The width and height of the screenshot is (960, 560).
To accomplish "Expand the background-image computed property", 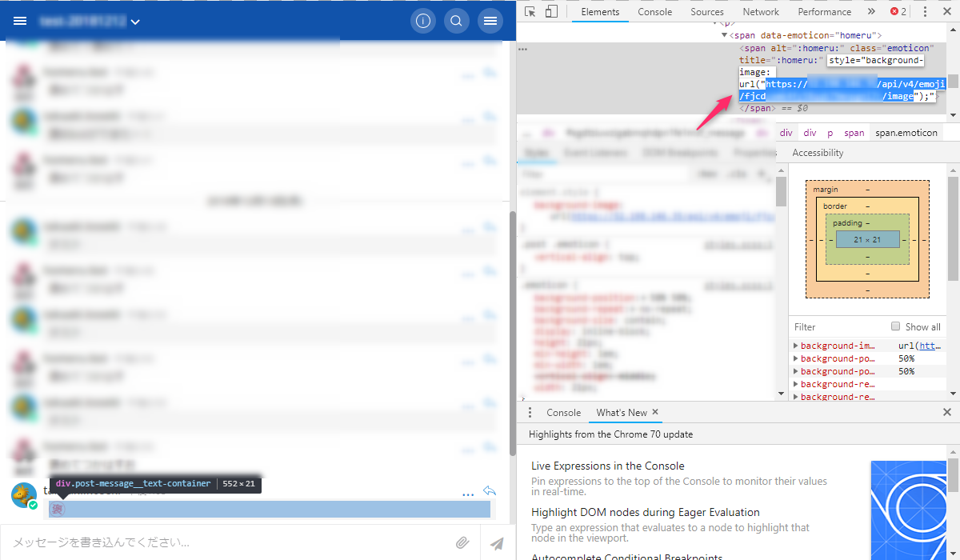I will pyautogui.click(x=794, y=346).
